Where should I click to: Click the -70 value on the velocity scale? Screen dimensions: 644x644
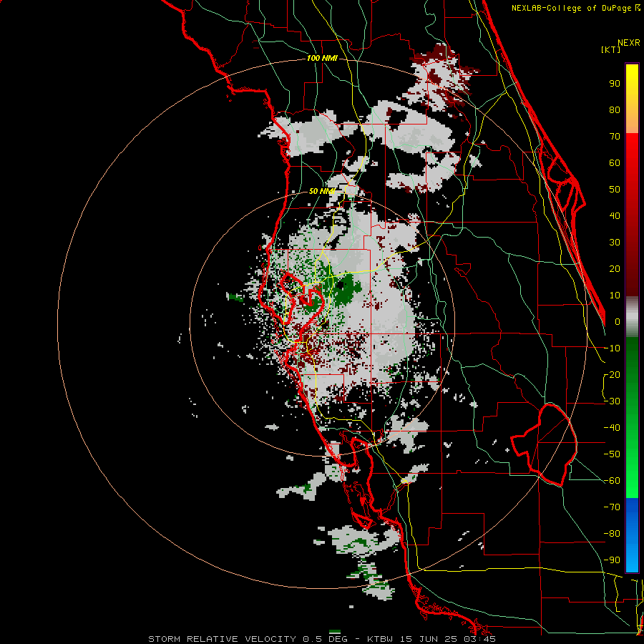point(612,507)
